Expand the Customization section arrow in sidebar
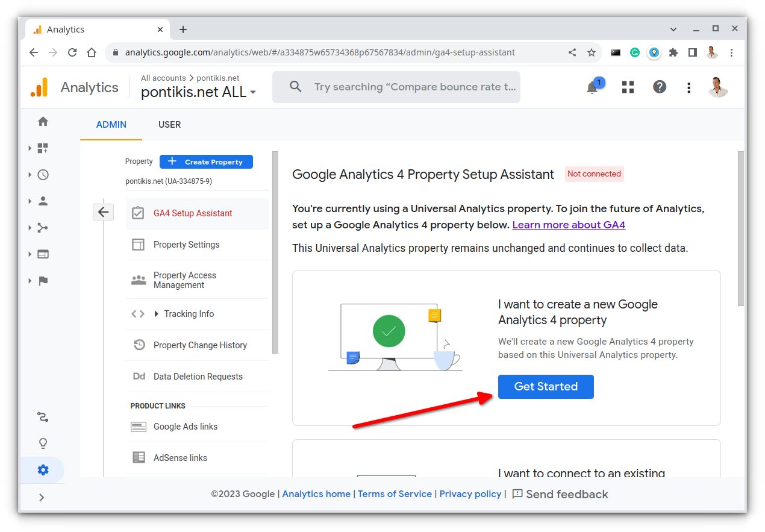The image size is (765, 532). point(30,148)
